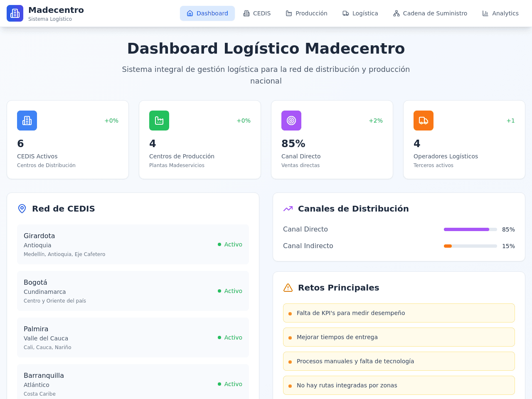Screen dimensions: 532x399
Task: Click orange bullet of Mejorar tiempos de entrega
Action: point(290,338)
